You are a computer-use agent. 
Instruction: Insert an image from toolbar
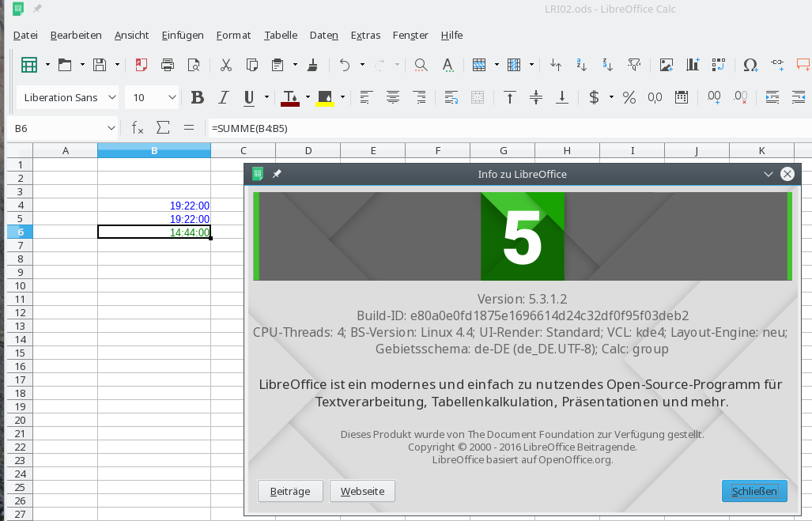click(666, 65)
